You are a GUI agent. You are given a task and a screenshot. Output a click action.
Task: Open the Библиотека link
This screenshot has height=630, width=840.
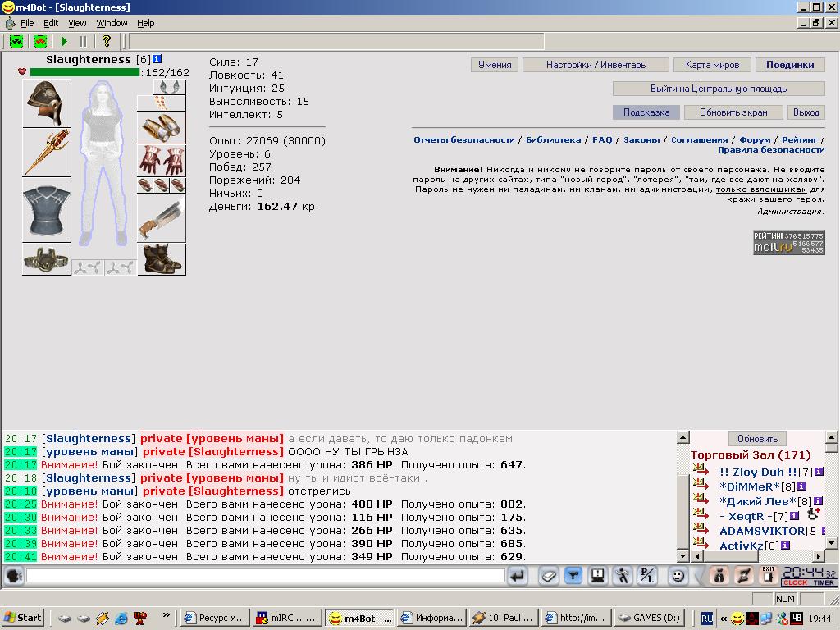pos(553,139)
